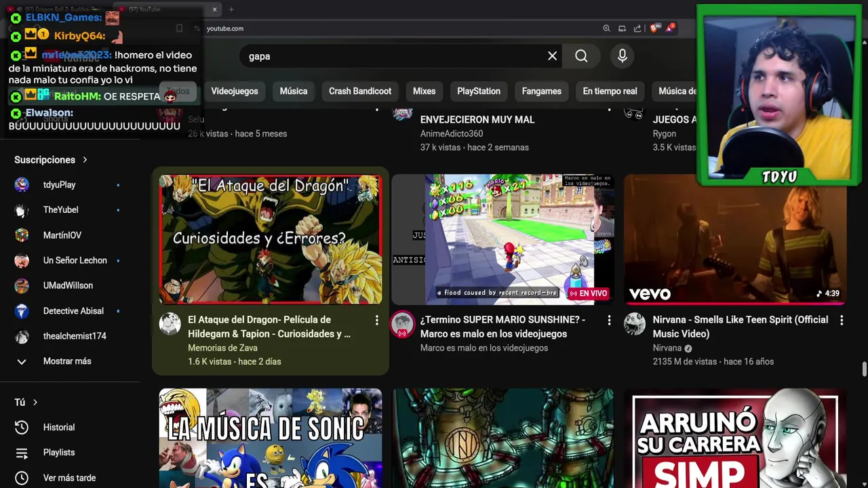Expand the Suscripciones section chevron

[x=85, y=160]
